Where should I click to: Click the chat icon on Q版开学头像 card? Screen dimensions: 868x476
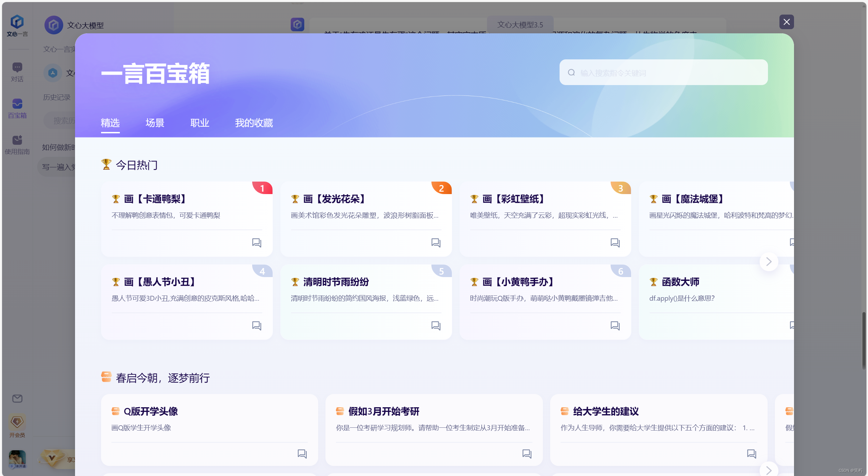(302, 453)
